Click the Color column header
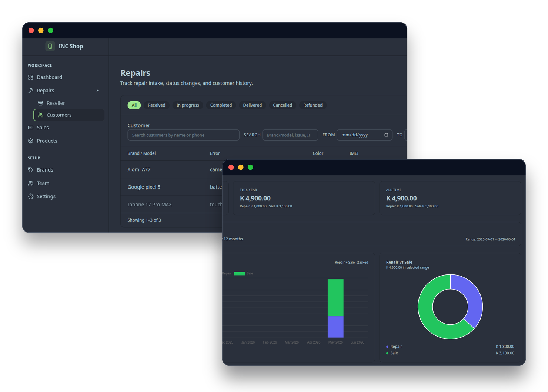The height and width of the screenshot is (392, 548). point(318,153)
